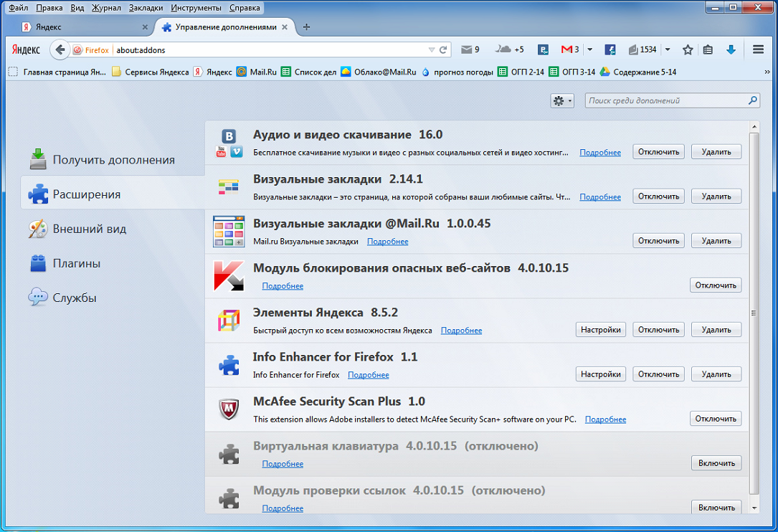Screen dimensions: 778x532
Task: Disable Модуль блокирования опасных веб-сайтов
Action: point(716,285)
